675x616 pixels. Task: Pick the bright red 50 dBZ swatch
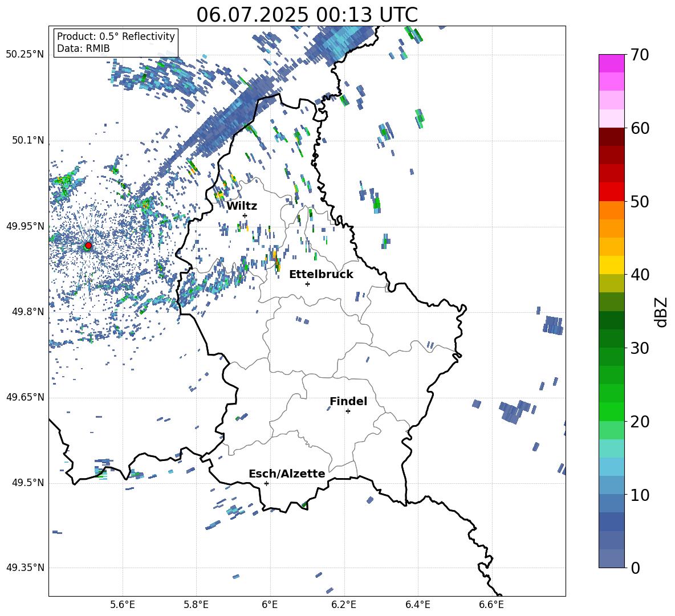[612, 192]
